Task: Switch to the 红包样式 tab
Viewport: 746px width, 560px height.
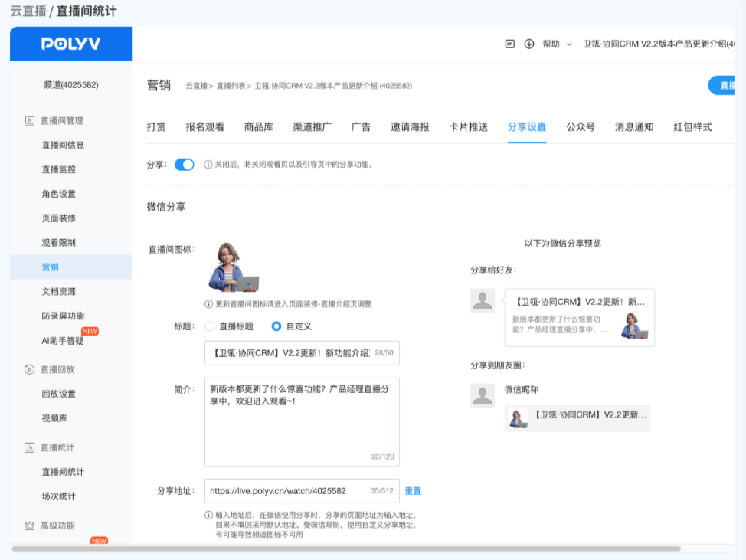Action: coord(692,127)
